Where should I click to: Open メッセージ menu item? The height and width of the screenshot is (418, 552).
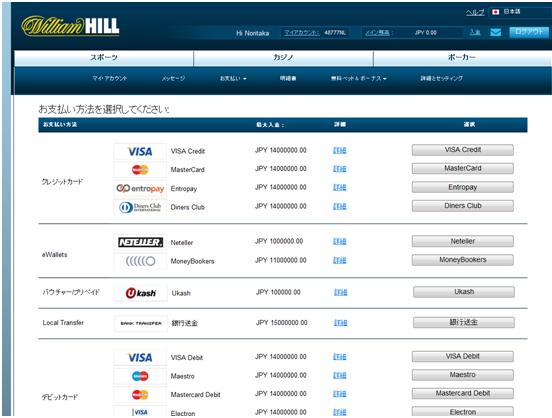pos(173,79)
